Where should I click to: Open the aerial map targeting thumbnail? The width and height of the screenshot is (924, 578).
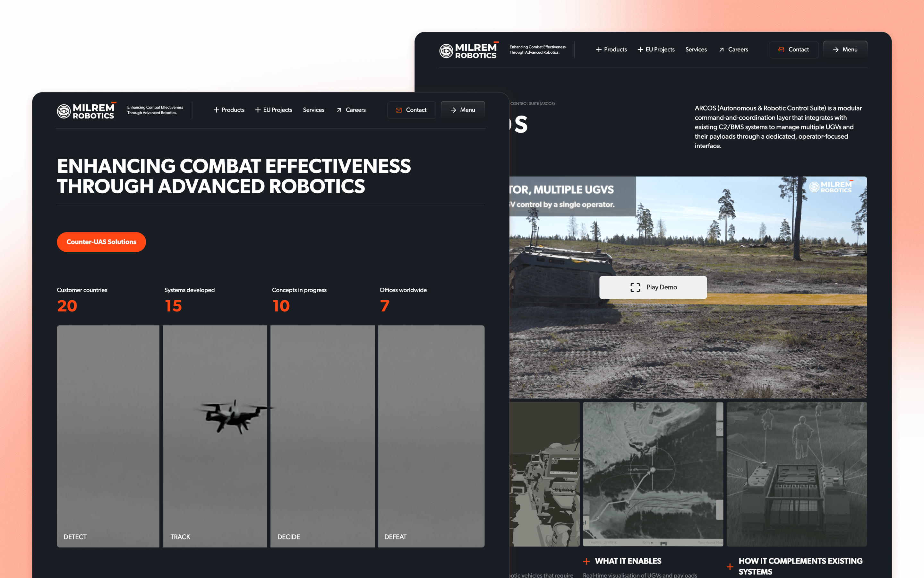(653, 474)
